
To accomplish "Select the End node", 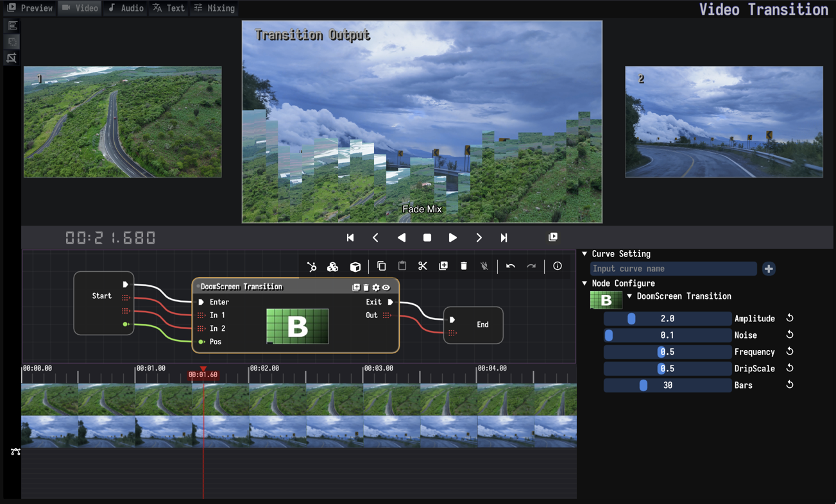I will pyautogui.click(x=473, y=325).
